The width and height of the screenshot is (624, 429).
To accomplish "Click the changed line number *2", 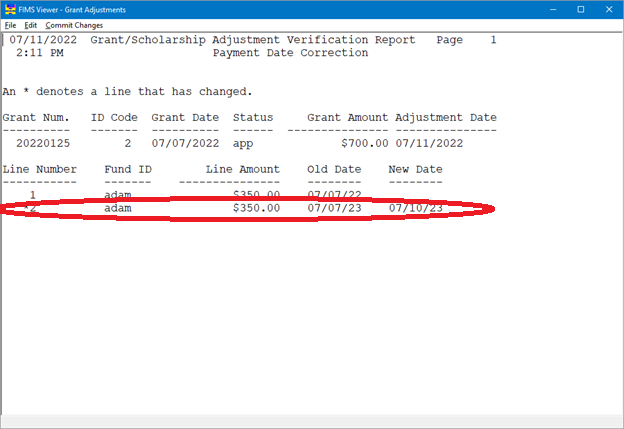I will 30,208.
